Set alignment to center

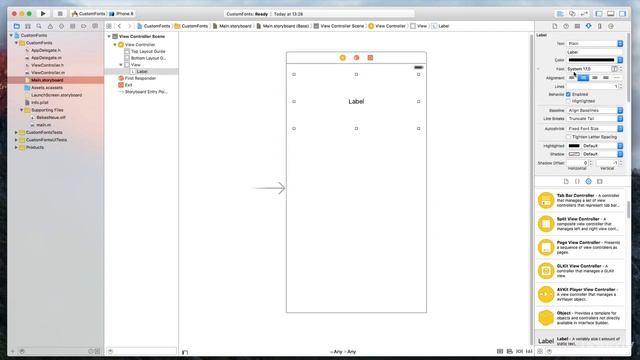pos(583,78)
